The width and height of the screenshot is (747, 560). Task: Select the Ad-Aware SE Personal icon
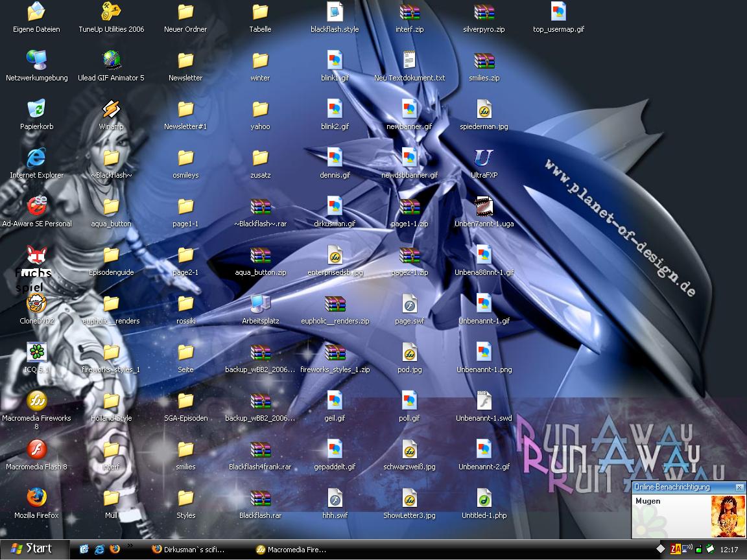pyautogui.click(x=36, y=207)
